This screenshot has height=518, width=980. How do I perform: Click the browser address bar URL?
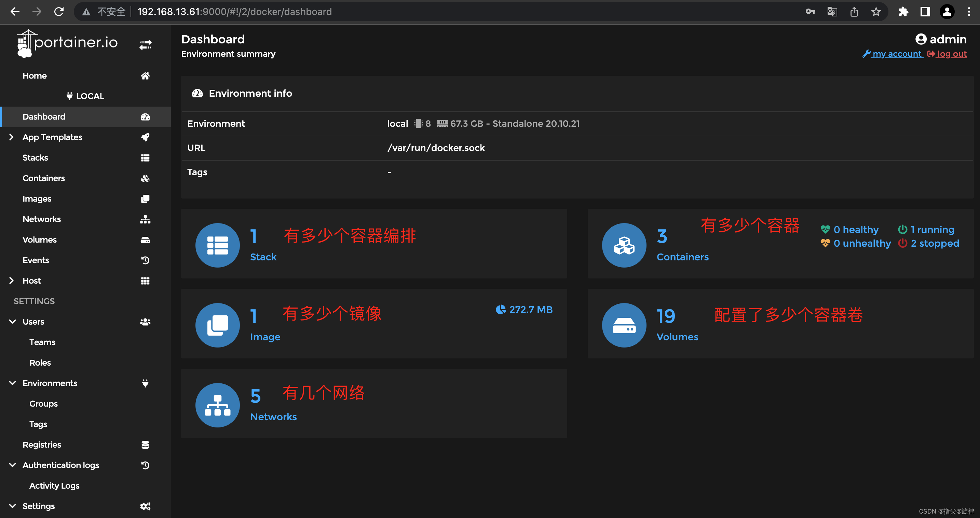[x=234, y=12]
